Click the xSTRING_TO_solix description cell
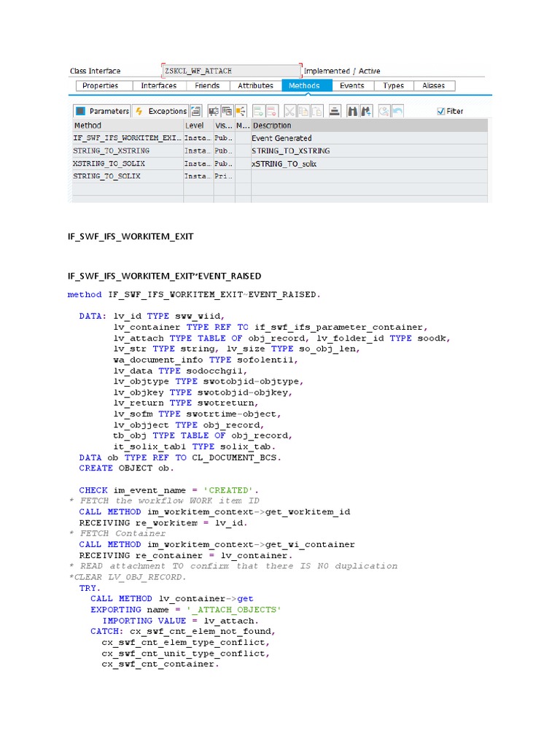 pyautogui.click(x=369, y=164)
